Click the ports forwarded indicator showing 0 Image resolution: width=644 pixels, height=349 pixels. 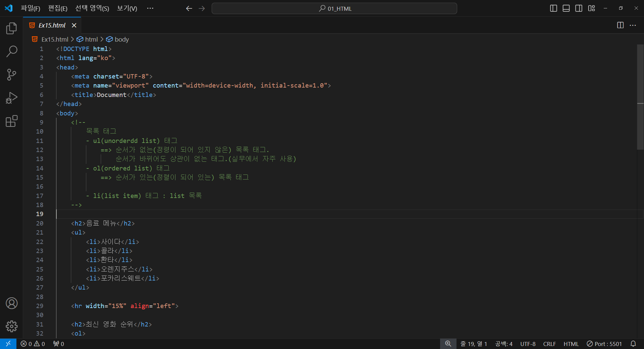[x=59, y=344]
